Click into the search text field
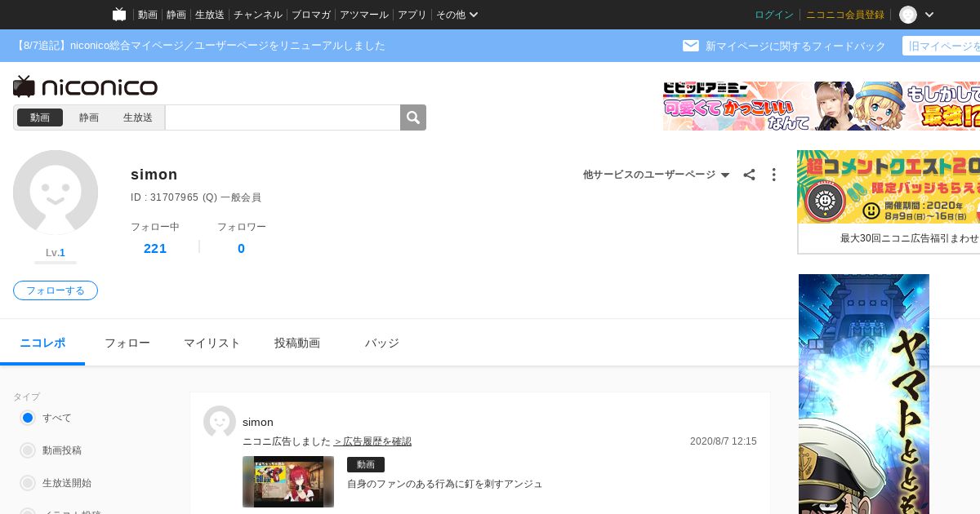980x514 pixels. [283, 117]
